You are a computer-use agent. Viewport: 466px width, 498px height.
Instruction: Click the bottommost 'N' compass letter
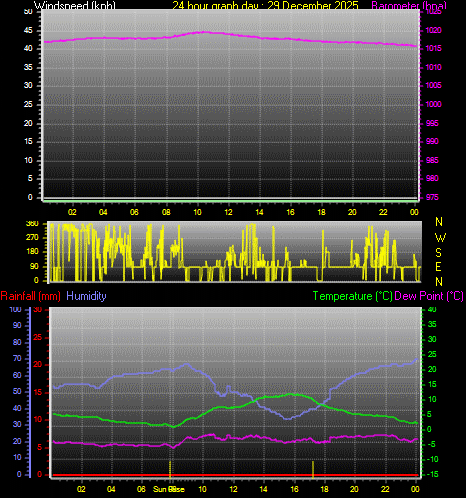(x=439, y=282)
